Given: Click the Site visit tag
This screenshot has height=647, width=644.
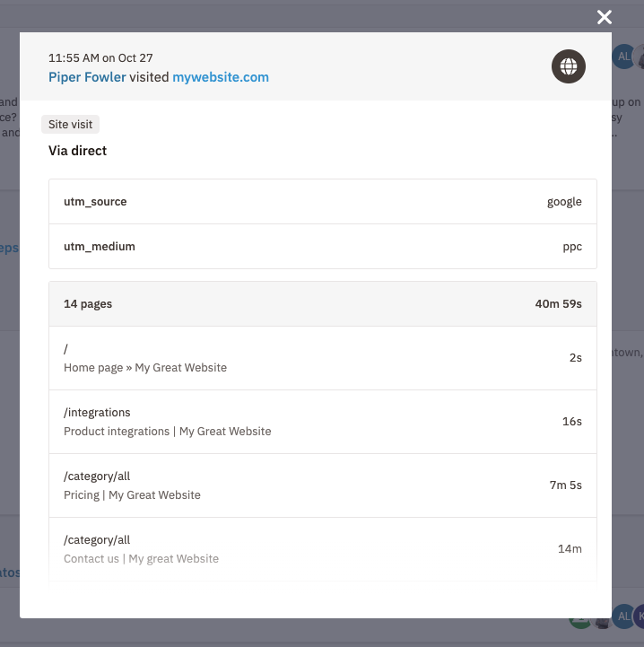Looking at the screenshot, I should [x=70, y=124].
